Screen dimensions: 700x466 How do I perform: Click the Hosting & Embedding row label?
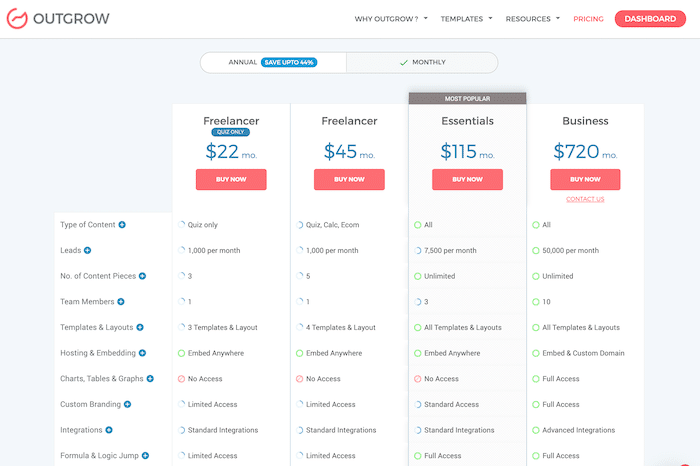coord(98,353)
